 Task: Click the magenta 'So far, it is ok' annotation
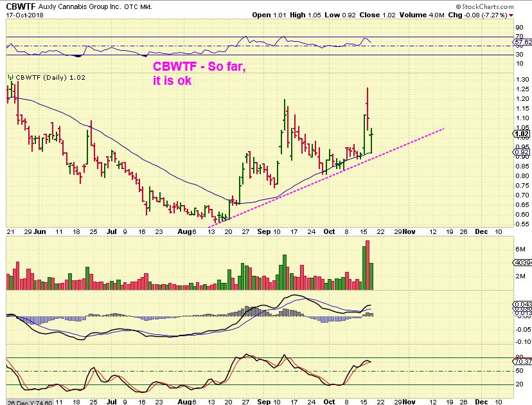(199, 74)
